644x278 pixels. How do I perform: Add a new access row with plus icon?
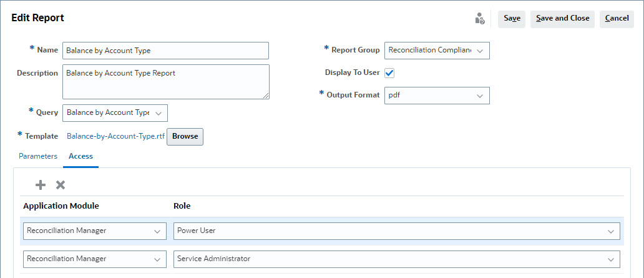(41, 185)
